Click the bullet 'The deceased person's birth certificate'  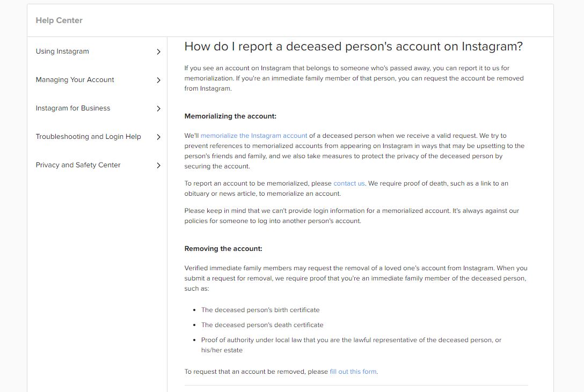coord(260,310)
